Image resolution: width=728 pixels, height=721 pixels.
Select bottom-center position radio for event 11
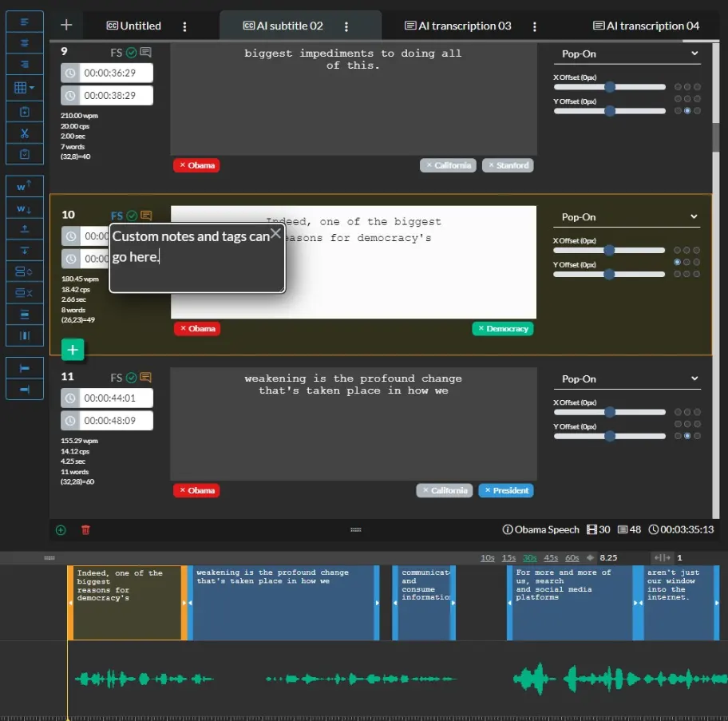[687, 436]
